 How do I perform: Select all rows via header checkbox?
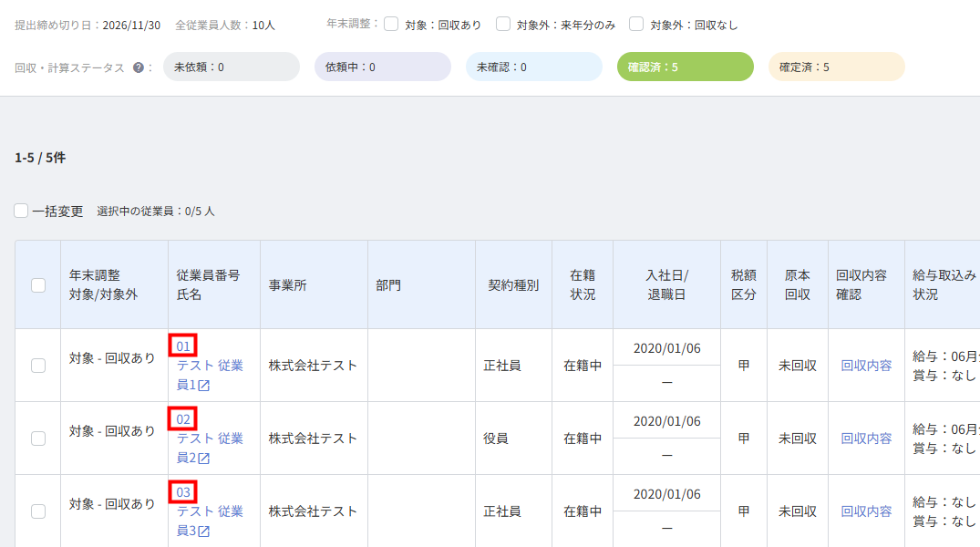pos(38,285)
